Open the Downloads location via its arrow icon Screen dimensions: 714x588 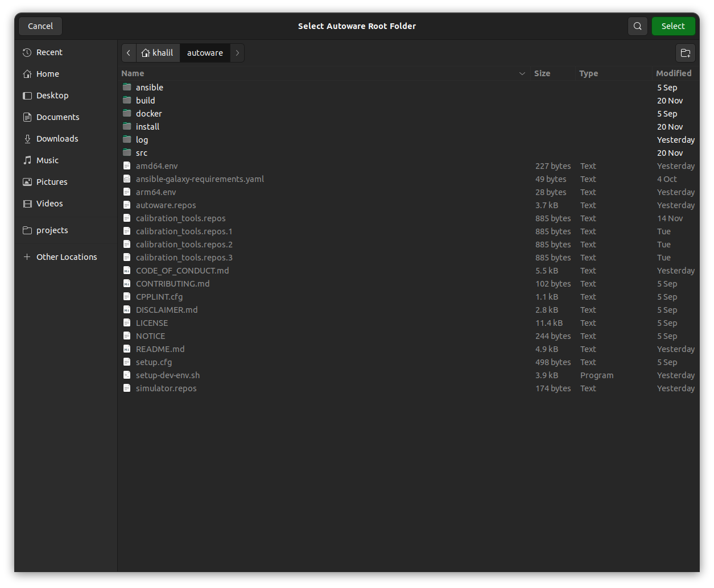pos(26,138)
